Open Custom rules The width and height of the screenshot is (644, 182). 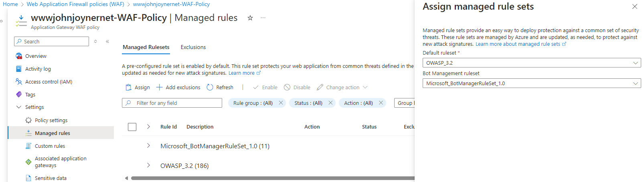pos(50,146)
